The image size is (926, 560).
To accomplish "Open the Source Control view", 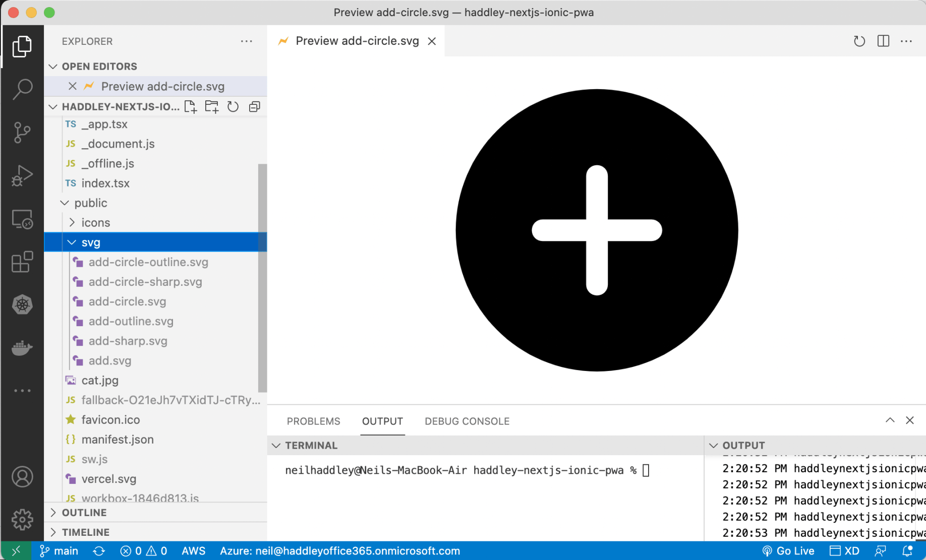I will point(22,133).
